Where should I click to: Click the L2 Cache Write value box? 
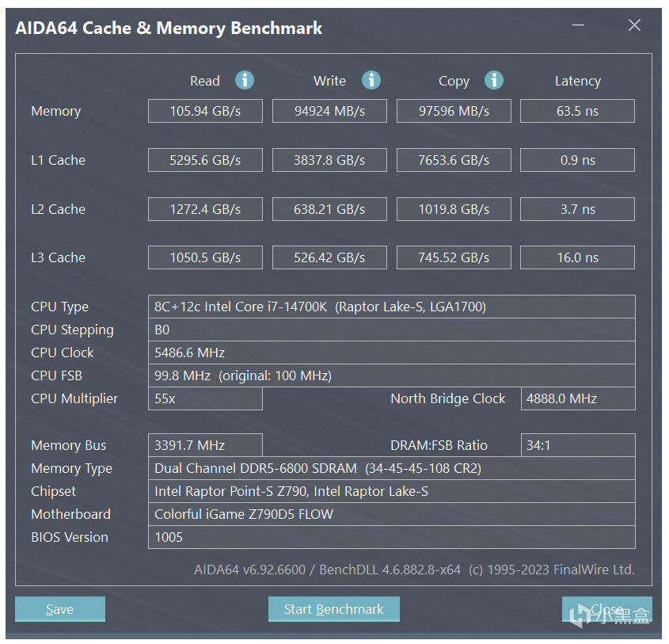pos(329,209)
